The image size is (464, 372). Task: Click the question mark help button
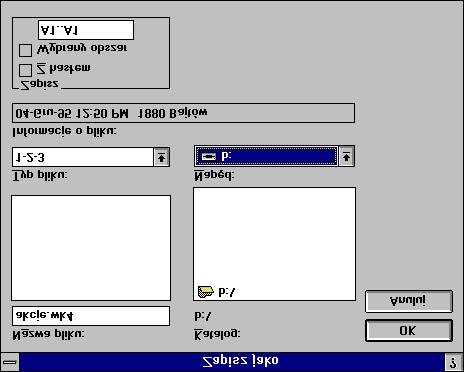[454, 362]
